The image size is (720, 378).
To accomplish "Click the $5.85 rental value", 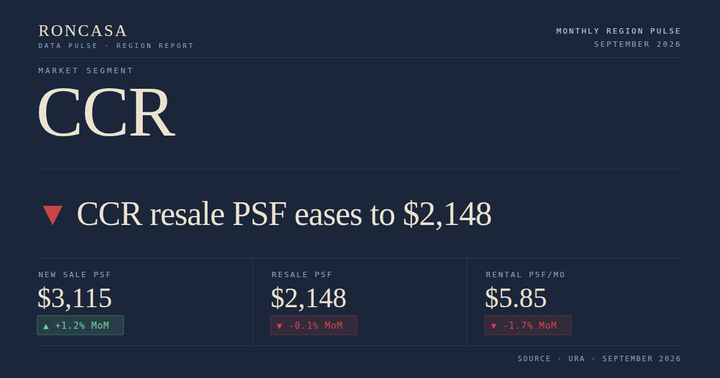I will [516, 298].
